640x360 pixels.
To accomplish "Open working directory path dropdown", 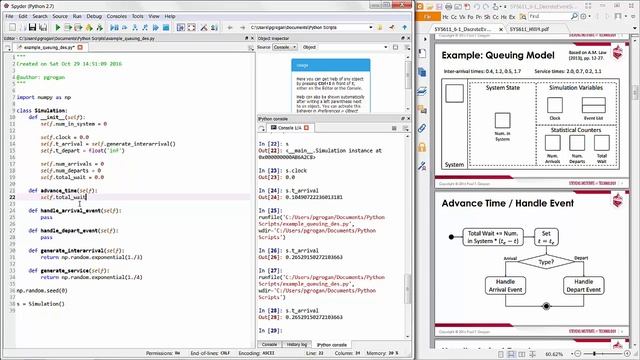I will pos(370,27).
